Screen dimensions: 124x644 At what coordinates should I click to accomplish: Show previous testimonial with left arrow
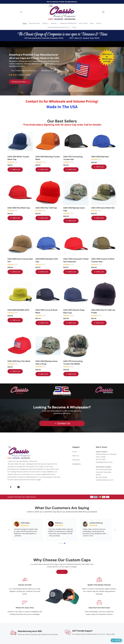(9, 530)
